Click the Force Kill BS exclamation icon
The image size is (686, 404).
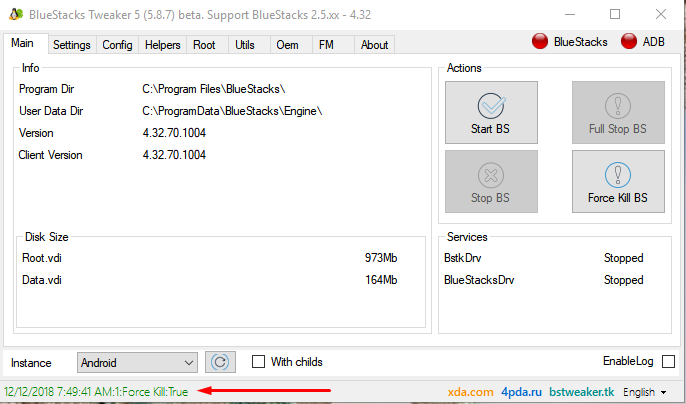point(618,175)
